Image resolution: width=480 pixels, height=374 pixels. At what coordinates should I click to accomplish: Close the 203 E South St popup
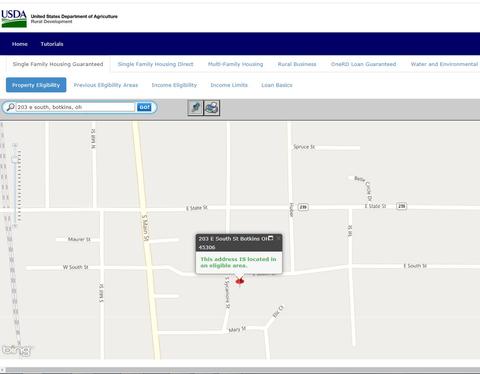click(278, 238)
